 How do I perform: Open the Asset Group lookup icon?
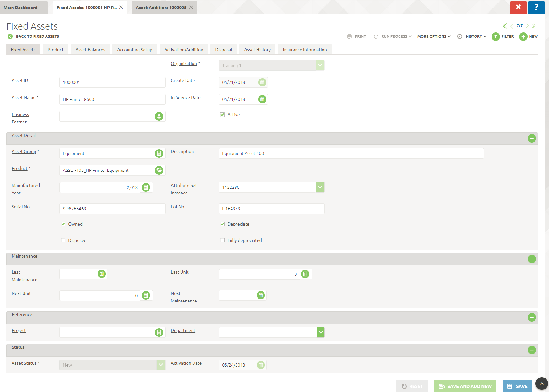(x=159, y=153)
